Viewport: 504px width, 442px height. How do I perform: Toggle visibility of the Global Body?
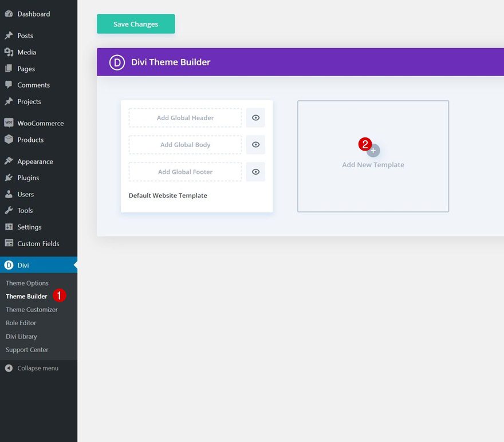coord(255,144)
